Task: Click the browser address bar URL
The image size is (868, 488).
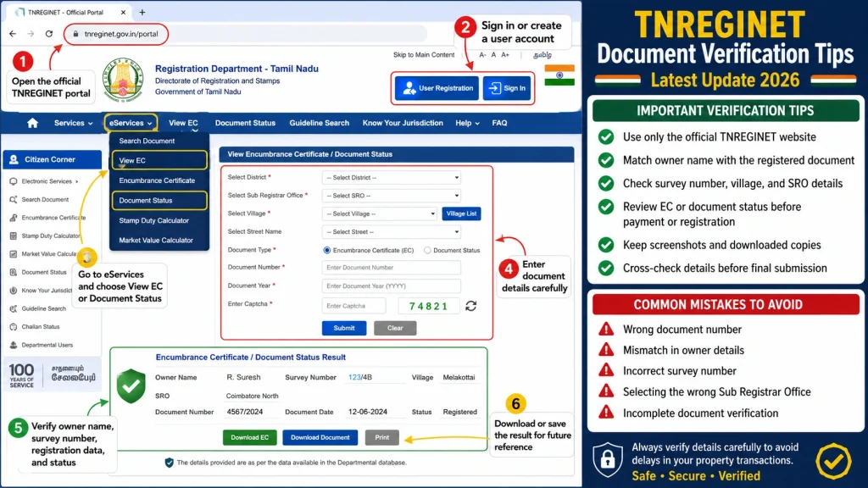Action: point(121,34)
